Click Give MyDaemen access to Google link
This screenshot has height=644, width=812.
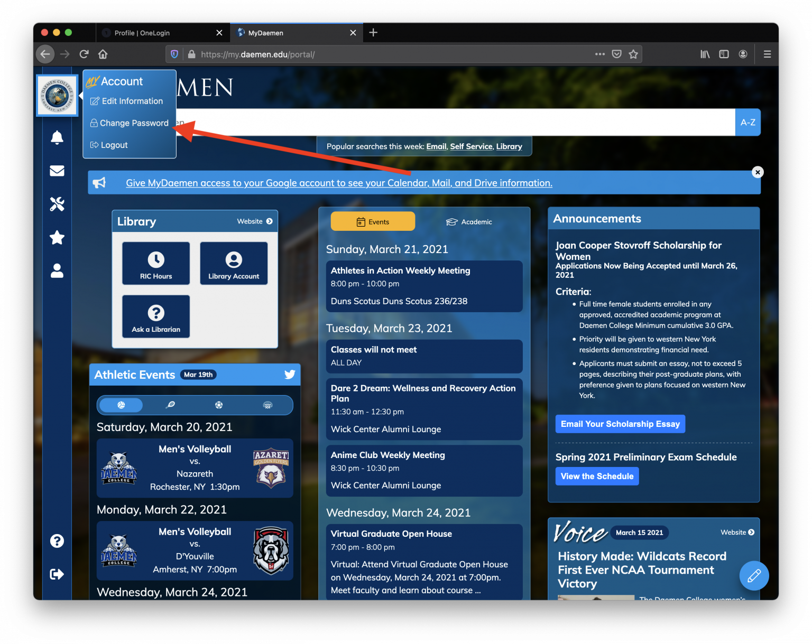(339, 183)
